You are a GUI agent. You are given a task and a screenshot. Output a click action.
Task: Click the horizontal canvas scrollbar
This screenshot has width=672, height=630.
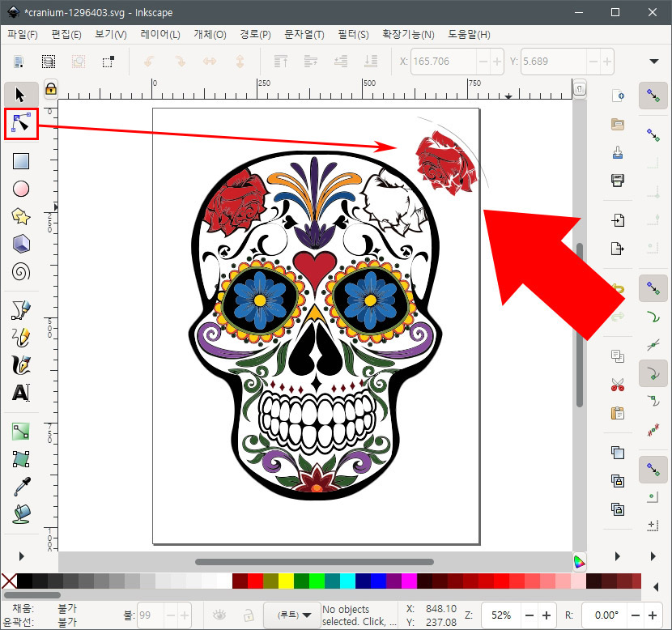pos(314,561)
